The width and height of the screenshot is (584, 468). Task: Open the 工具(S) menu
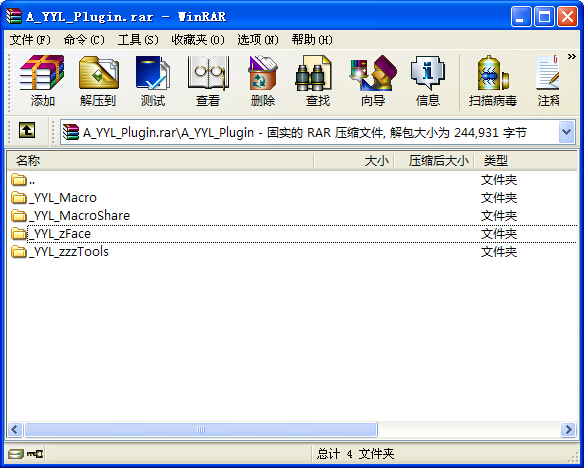138,39
